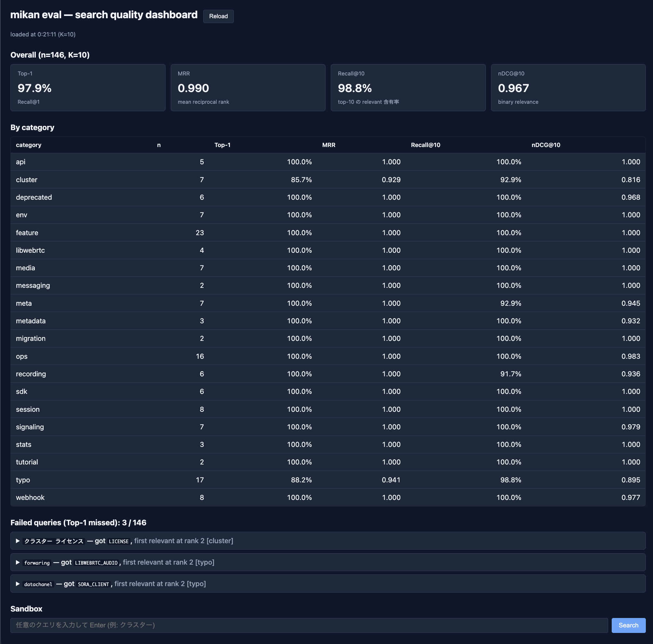The image size is (653, 644).
Task: Click the Reload button
Action: 218,16
